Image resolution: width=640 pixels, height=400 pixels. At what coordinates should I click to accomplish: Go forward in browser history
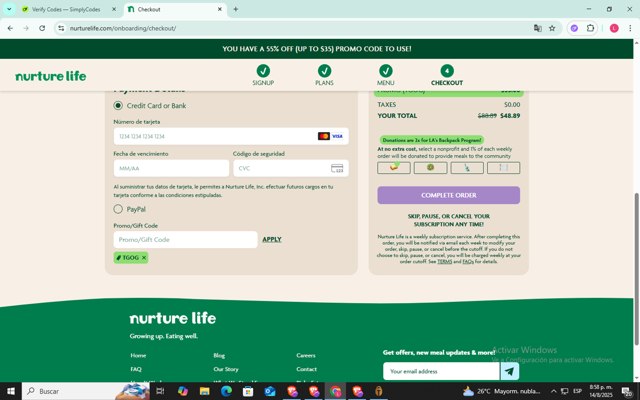pos(26,28)
